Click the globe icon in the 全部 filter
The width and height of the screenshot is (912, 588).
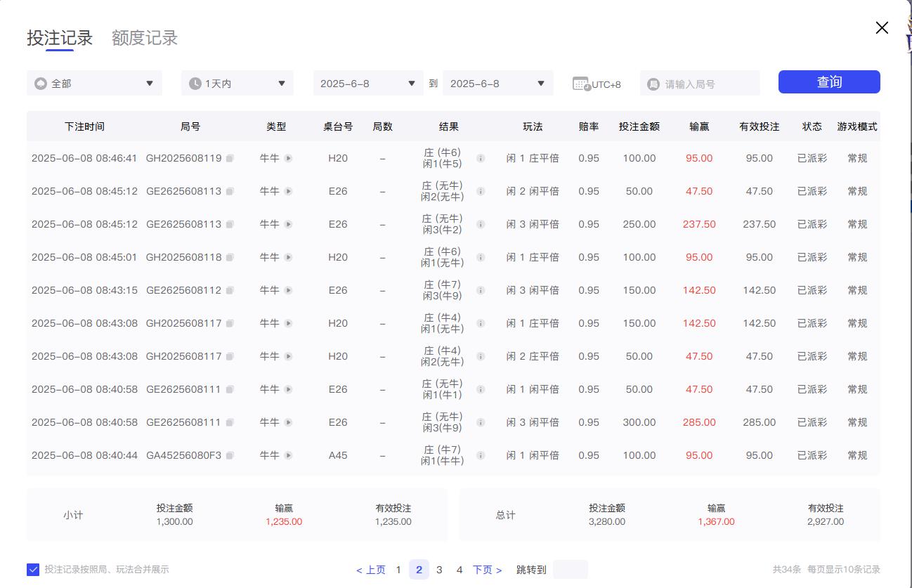tap(41, 83)
